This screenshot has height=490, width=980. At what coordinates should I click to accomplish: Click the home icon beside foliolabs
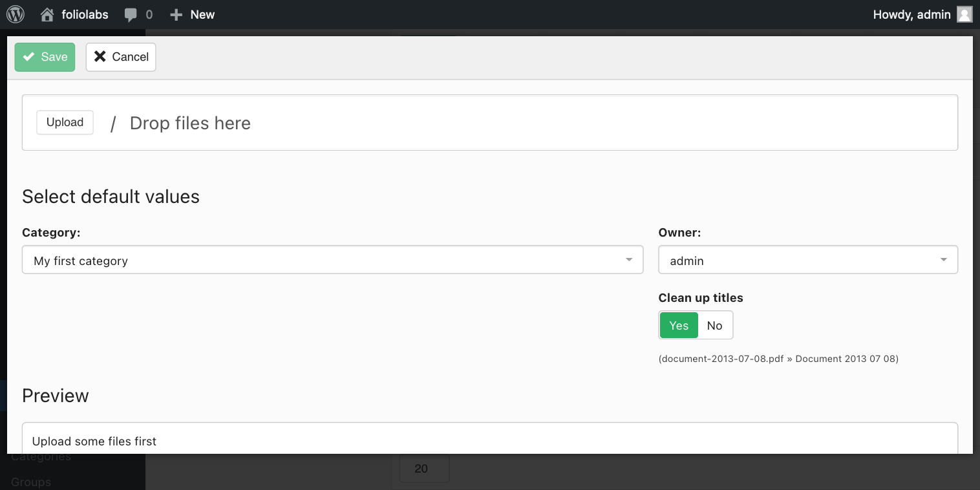click(x=47, y=14)
